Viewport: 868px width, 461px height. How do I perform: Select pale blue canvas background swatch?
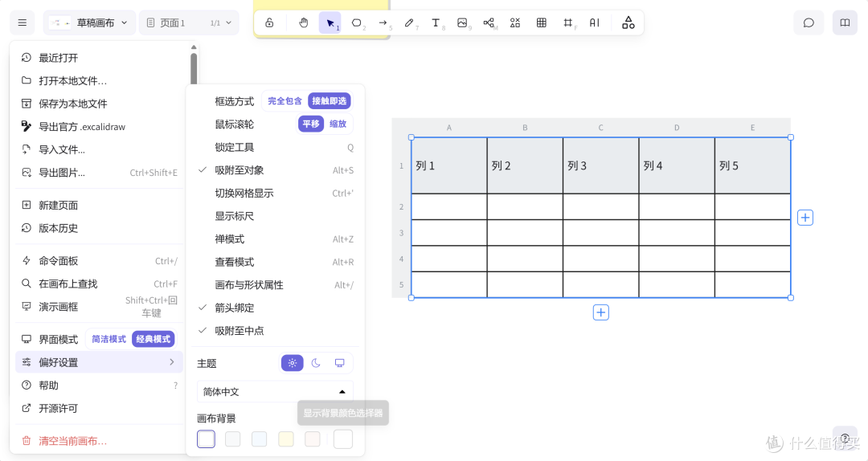pos(259,439)
